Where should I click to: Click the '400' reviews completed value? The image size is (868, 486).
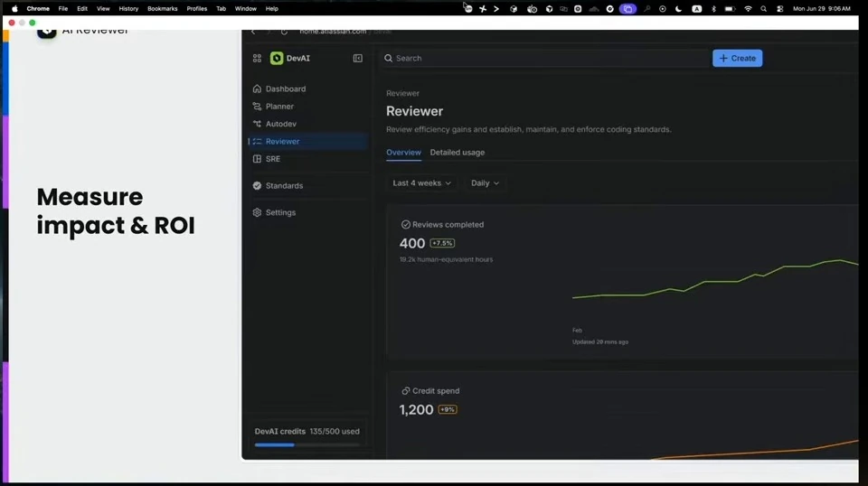click(x=412, y=243)
